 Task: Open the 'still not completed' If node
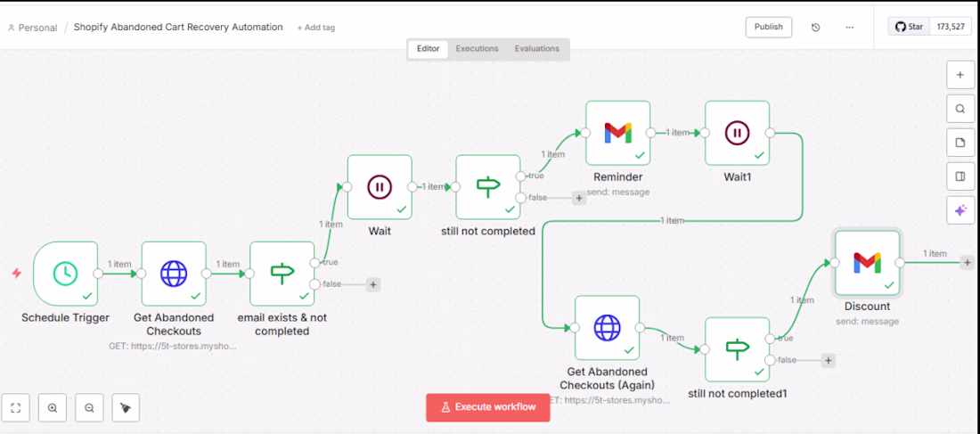coord(488,187)
